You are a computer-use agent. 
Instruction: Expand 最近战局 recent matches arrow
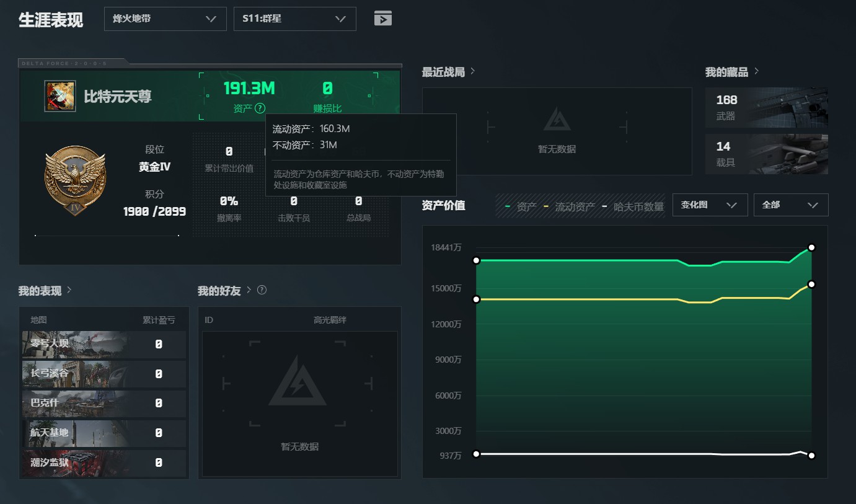click(472, 71)
